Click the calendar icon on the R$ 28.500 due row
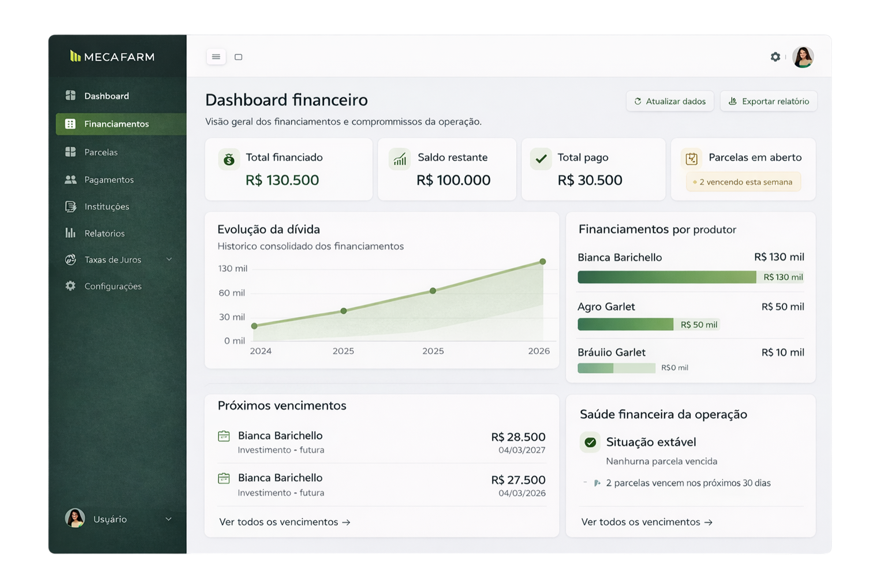Image resolution: width=882 pixels, height=588 pixels. (x=224, y=436)
